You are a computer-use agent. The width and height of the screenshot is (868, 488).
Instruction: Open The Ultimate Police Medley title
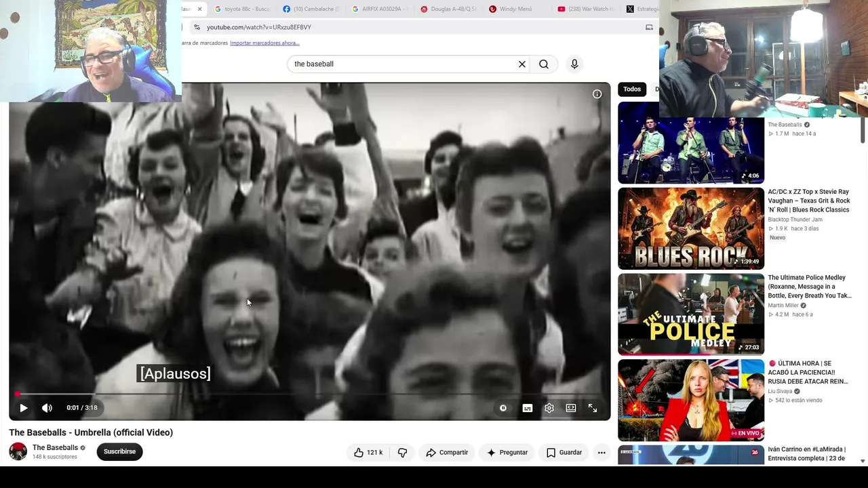click(810, 287)
